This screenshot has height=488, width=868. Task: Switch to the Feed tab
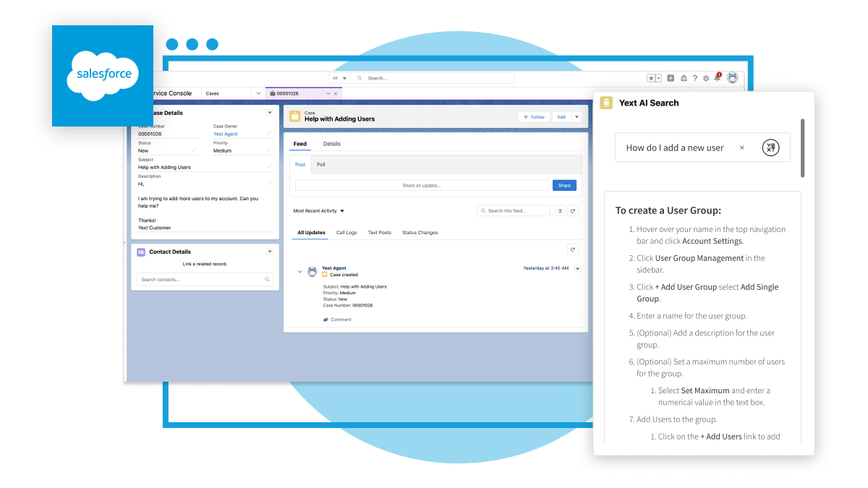coord(300,144)
